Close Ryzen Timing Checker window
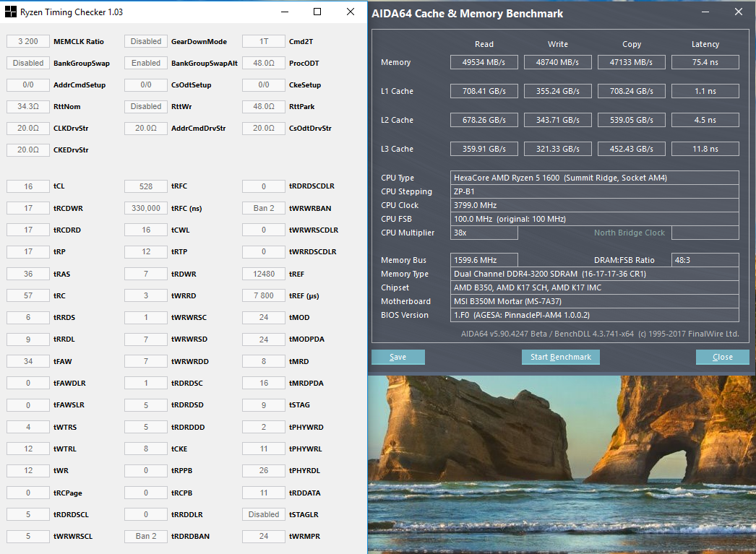 tap(351, 12)
